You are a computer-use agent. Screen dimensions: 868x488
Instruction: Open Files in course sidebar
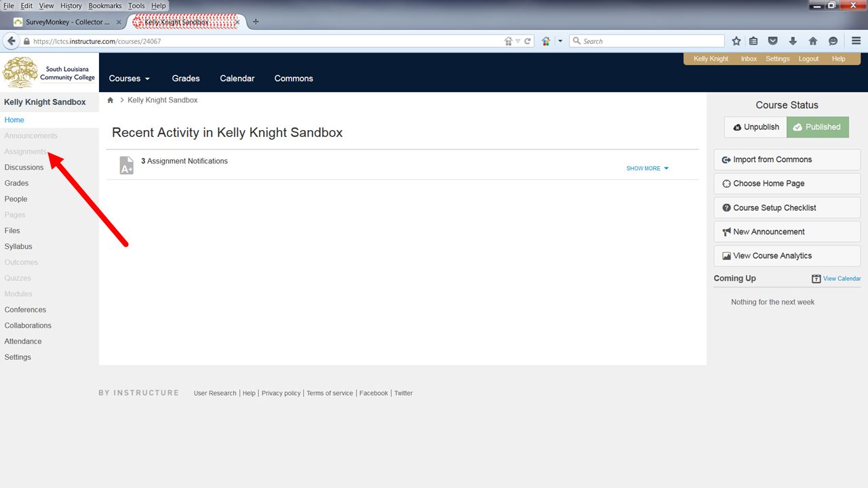12,231
